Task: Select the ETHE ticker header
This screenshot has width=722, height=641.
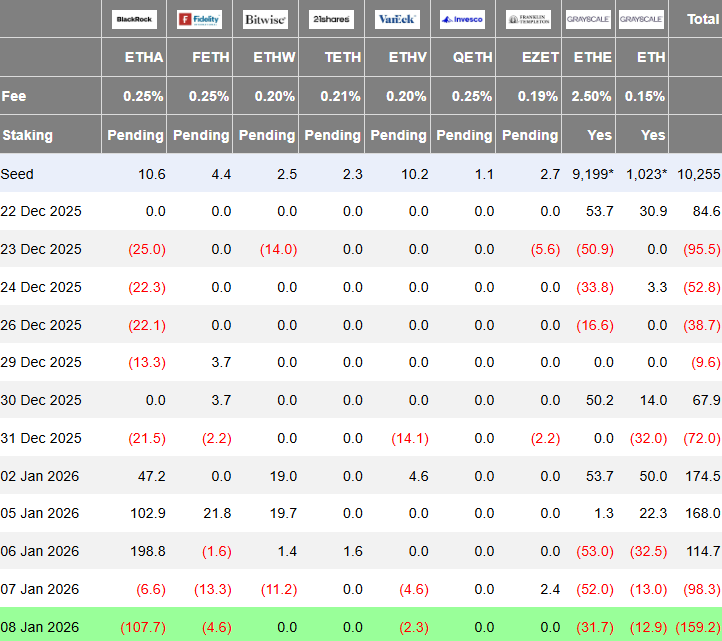Action: (593, 57)
